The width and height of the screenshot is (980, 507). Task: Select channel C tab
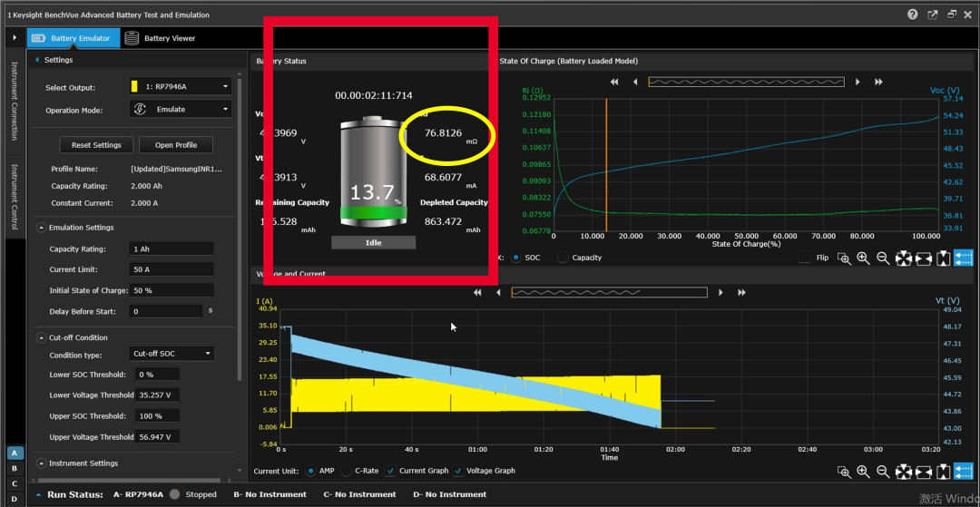click(14, 483)
